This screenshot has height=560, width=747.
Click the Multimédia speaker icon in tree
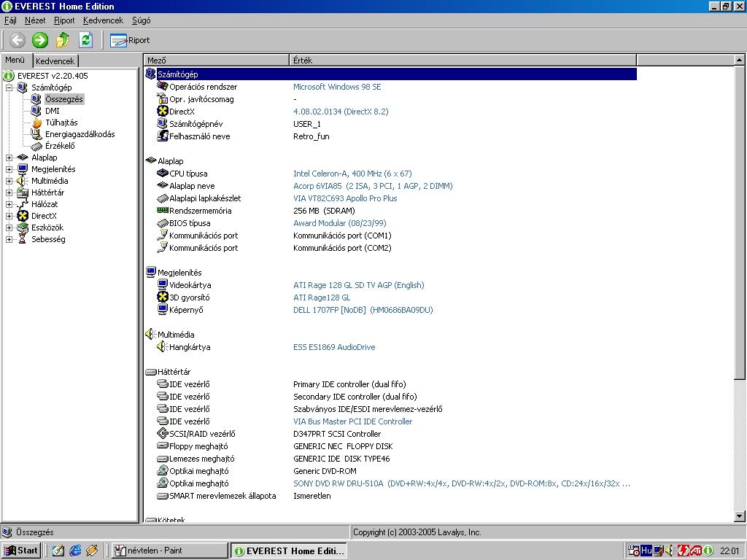tap(23, 181)
